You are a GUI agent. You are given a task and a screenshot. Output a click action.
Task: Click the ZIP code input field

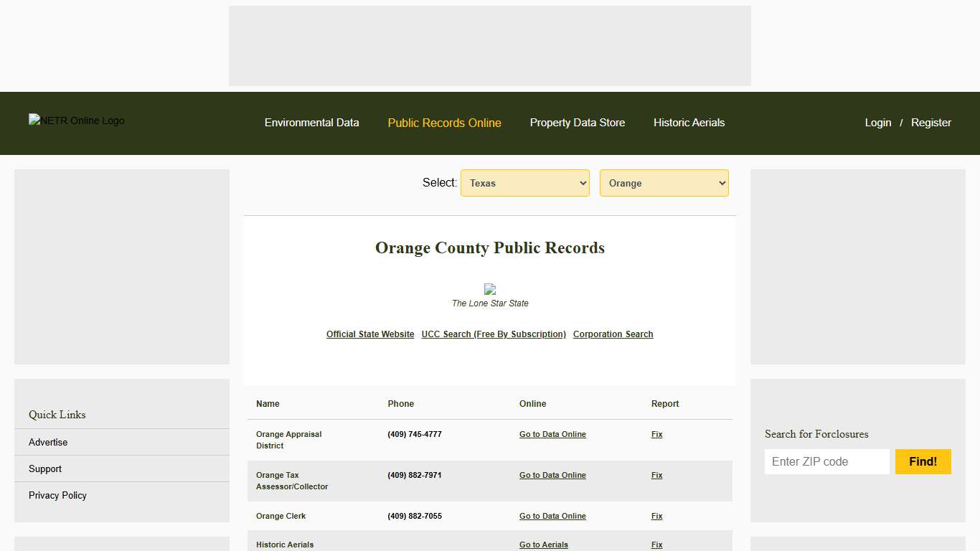coord(826,461)
